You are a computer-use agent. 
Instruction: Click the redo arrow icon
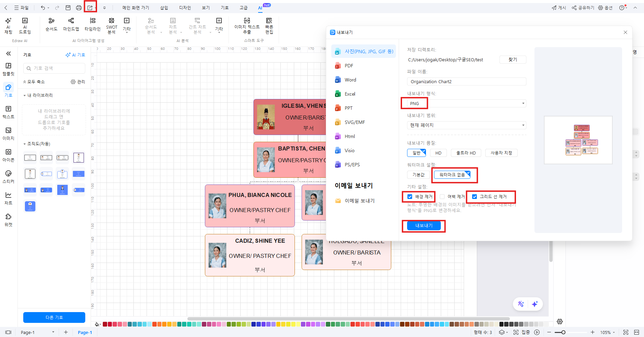(57, 8)
